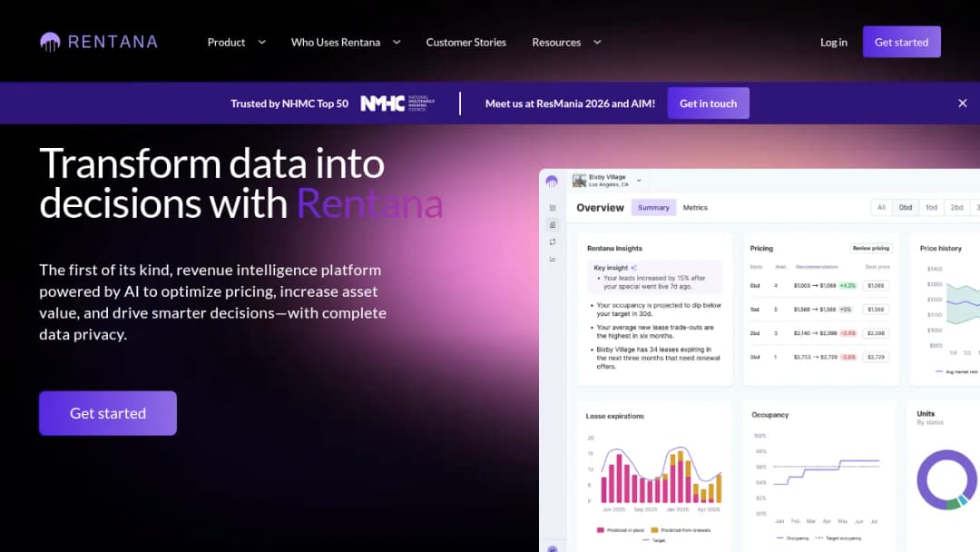This screenshot has height=552, width=980.
Task: Click the Rentana logo inside dashboard preview
Action: (552, 182)
